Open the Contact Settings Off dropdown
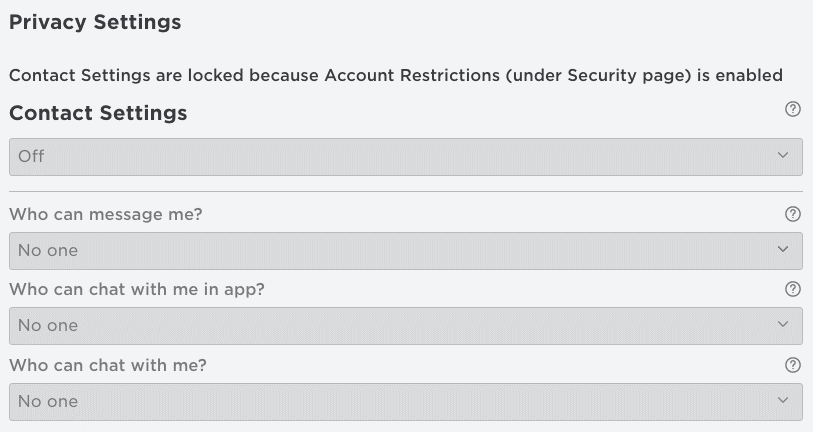 [x=405, y=156]
